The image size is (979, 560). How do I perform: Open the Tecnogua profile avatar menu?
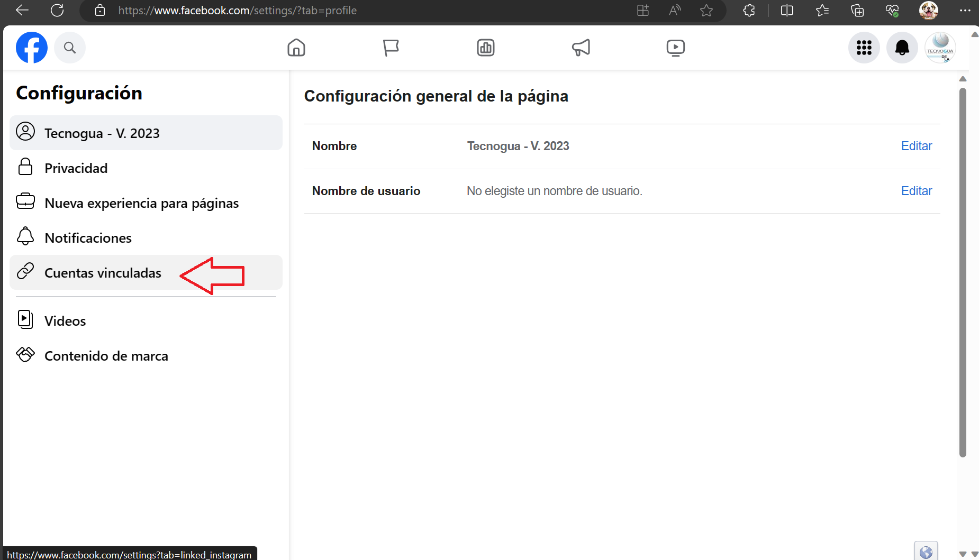point(940,48)
